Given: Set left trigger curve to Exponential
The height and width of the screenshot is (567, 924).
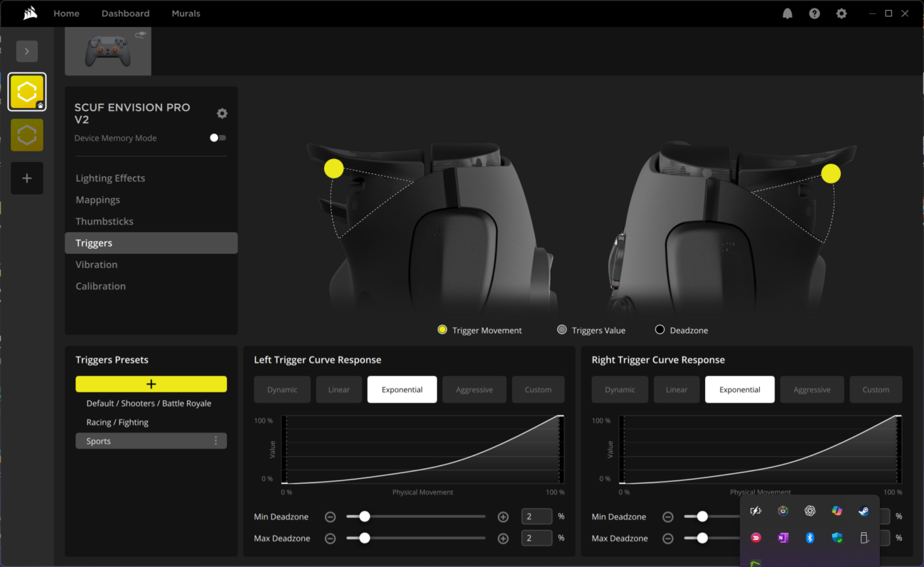Looking at the screenshot, I should 402,389.
